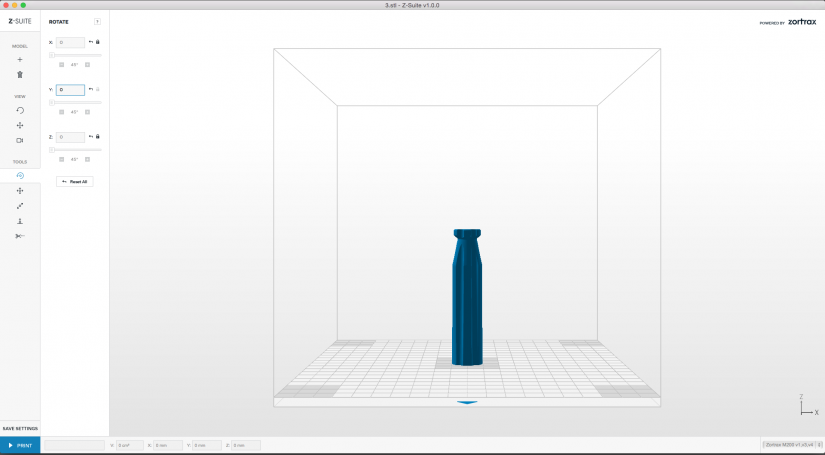Decrease Z rotation by 45° step
The width and height of the screenshot is (825, 455).
pos(62,159)
